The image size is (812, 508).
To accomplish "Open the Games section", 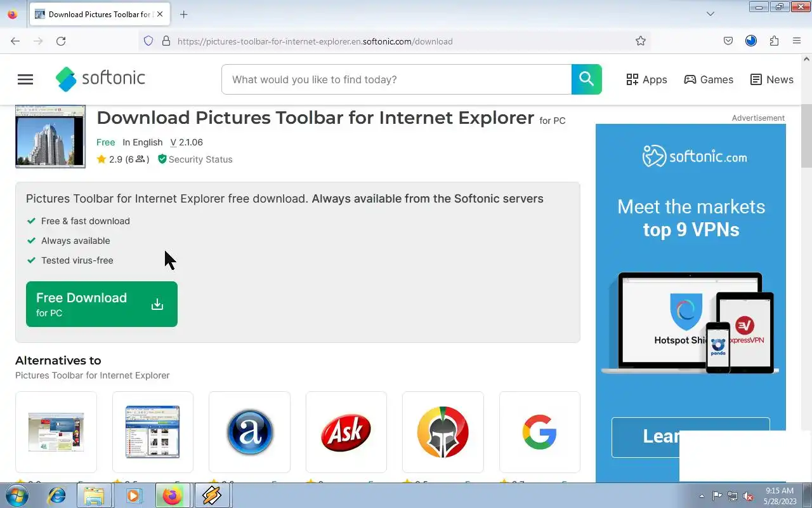I will coord(709,79).
